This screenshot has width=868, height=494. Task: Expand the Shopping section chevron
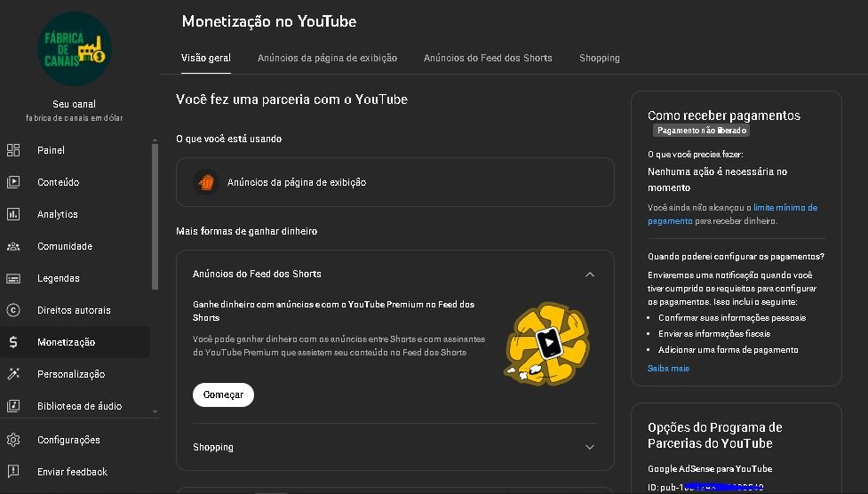(590, 447)
